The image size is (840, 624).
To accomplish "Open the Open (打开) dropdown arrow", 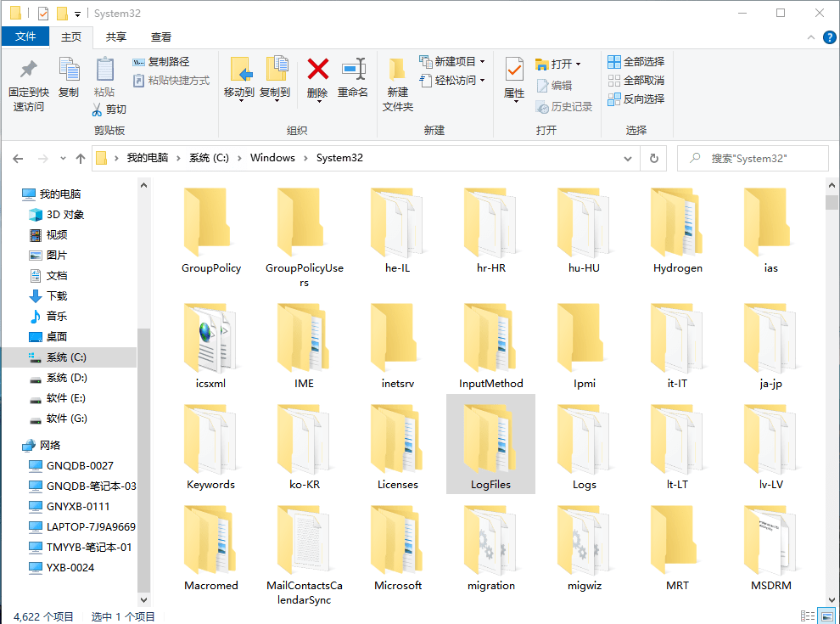I will pos(579,65).
